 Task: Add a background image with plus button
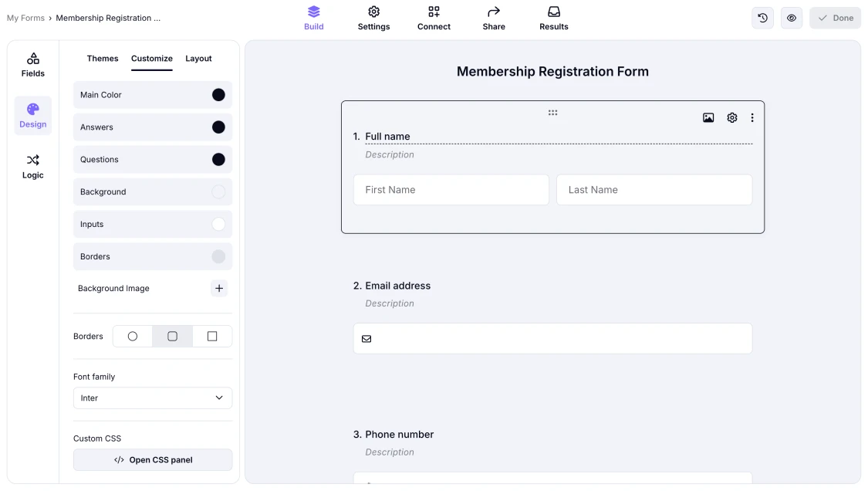tap(219, 288)
